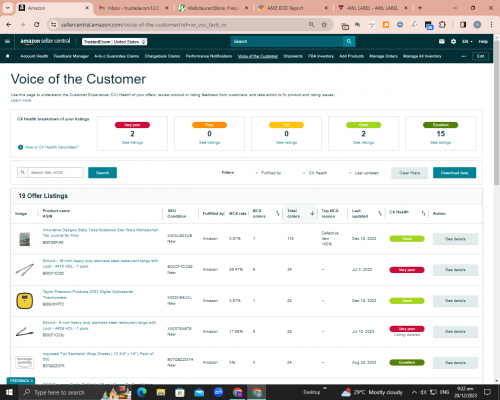Viewport: 500px width, 400px height.
Task: Open the tab search chevron in Chrome
Action: (7, 8)
